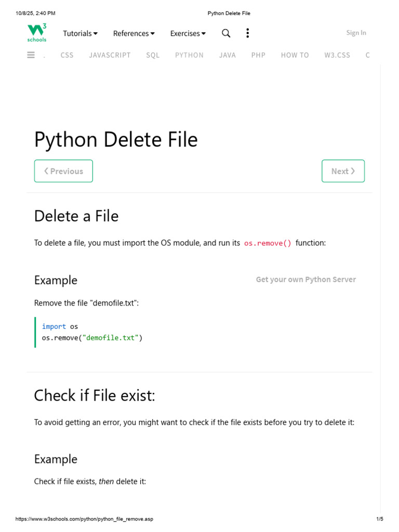Click the vertical three-dots more icon
This screenshot has width=399, height=532.
[247, 33]
